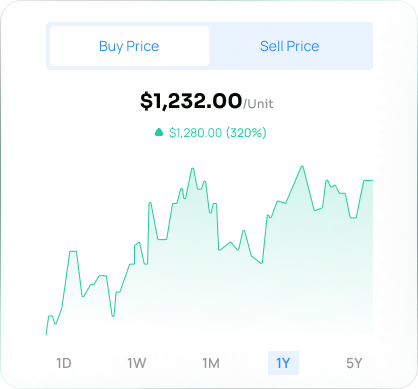Click the first flat-topped spike in the chart
The image size is (418, 389).
[x=73, y=252]
